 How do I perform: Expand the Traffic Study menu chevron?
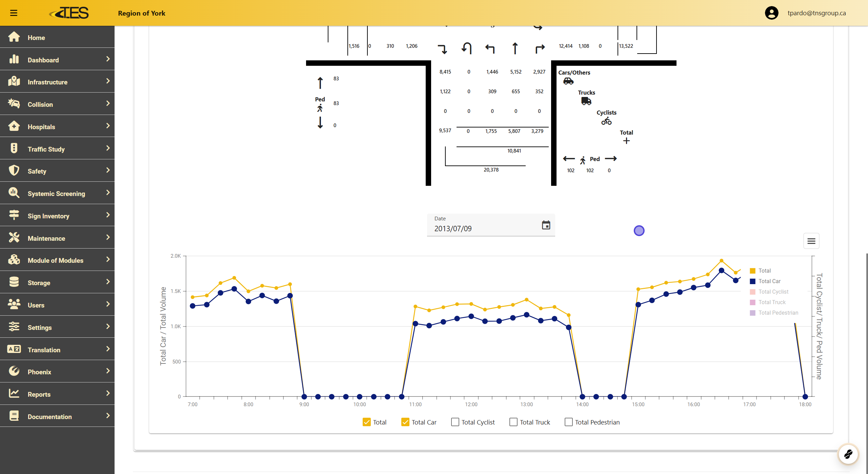pyautogui.click(x=108, y=148)
